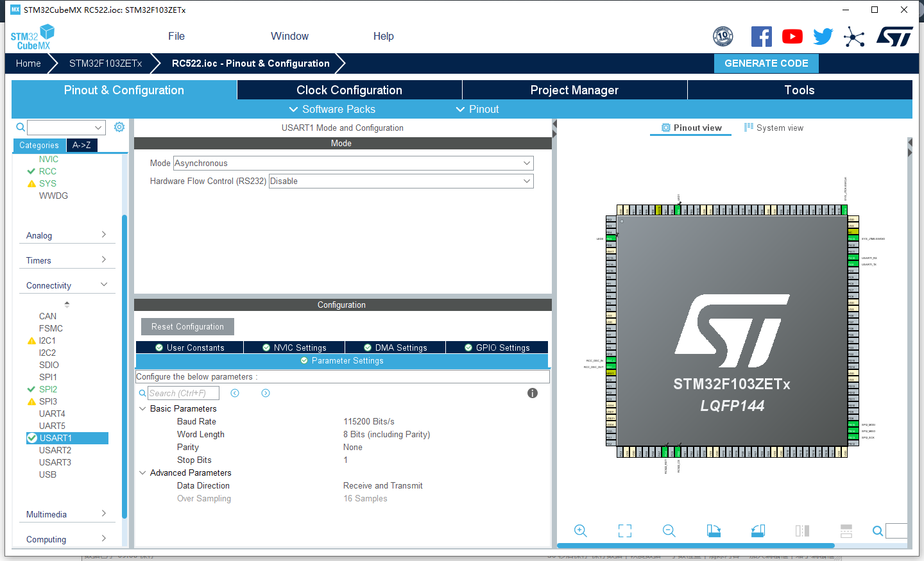Collapse the Basic Parameters group
Image resolution: width=924 pixels, height=561 pixels.
(x=142, y=408)
